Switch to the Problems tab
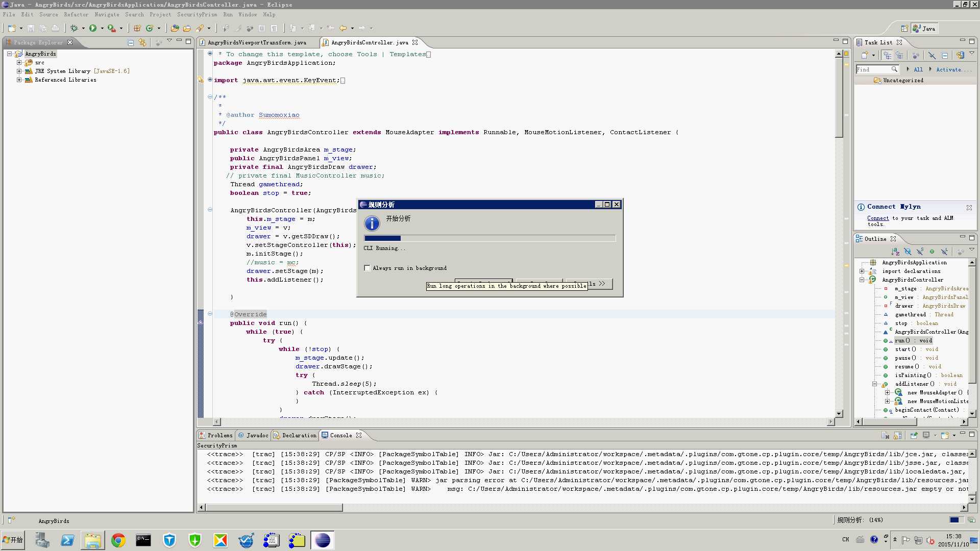Screen dimensions: 980x551 tap(216, 435)
